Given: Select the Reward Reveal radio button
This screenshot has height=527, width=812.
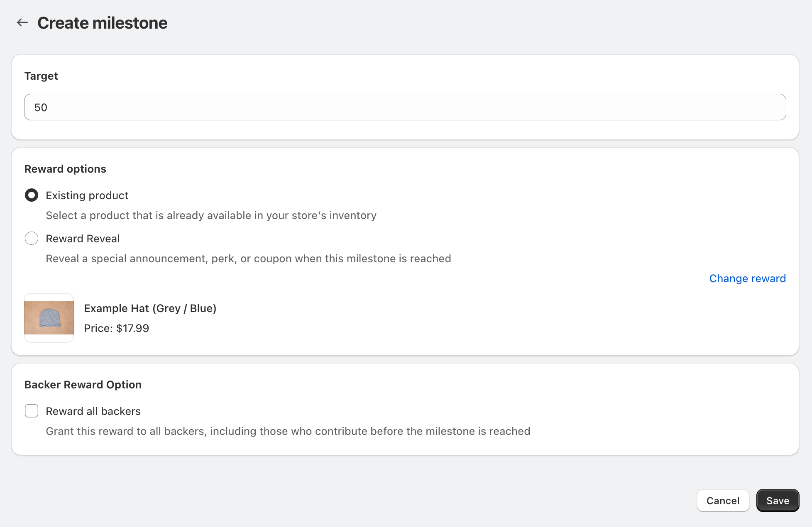Looking at the screenshot, I should coord(32,238).
